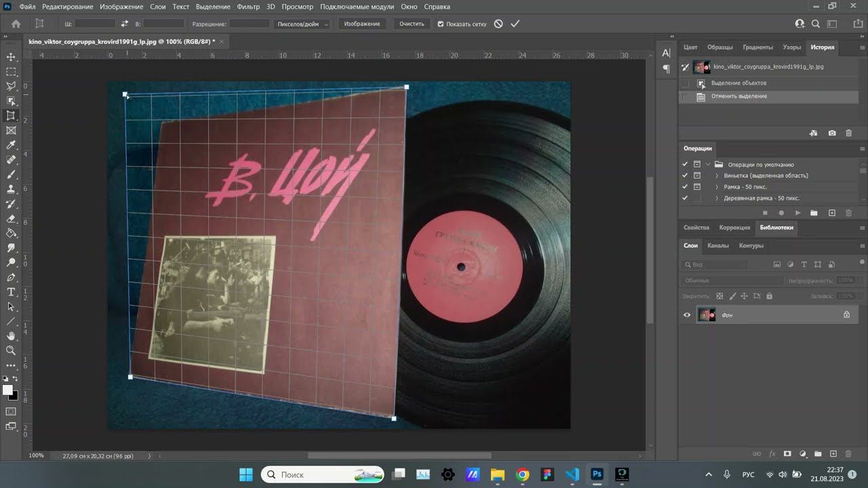Open the 'Фильтр' menu
This screenshot has height=488, width=868.
click(x=248, y=7)
